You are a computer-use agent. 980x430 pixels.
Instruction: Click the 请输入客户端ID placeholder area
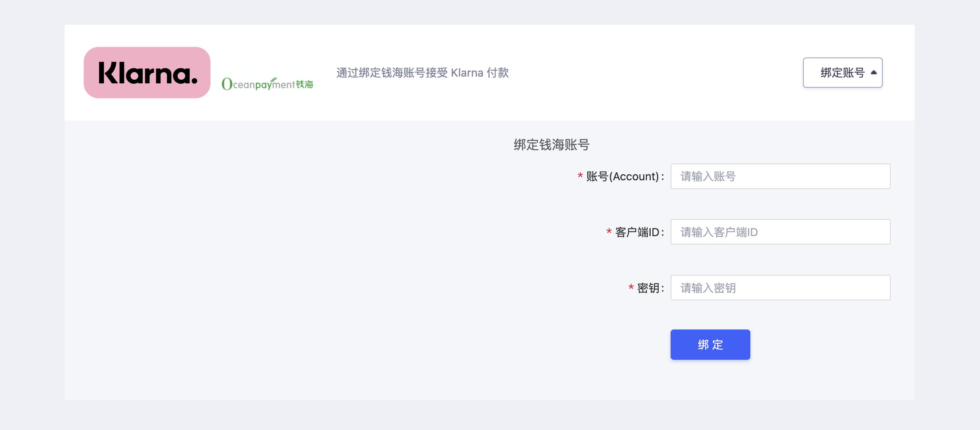pyautogui.click(x=718, y=232)
